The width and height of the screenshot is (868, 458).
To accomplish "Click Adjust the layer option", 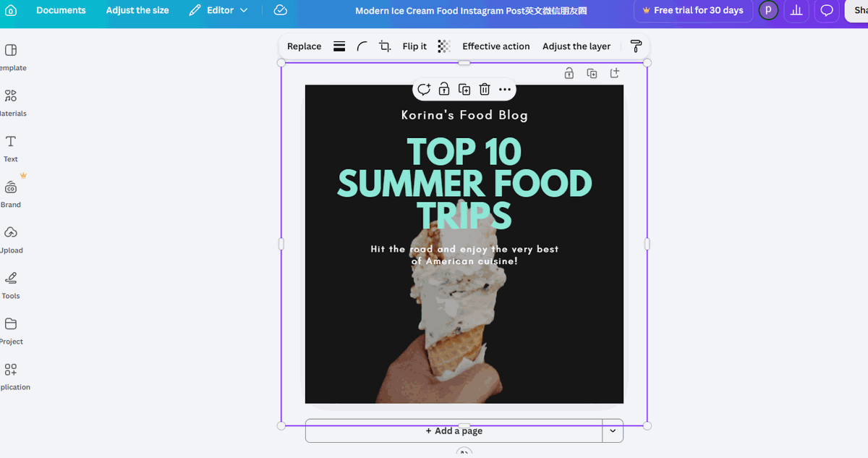I will [576, 46].
